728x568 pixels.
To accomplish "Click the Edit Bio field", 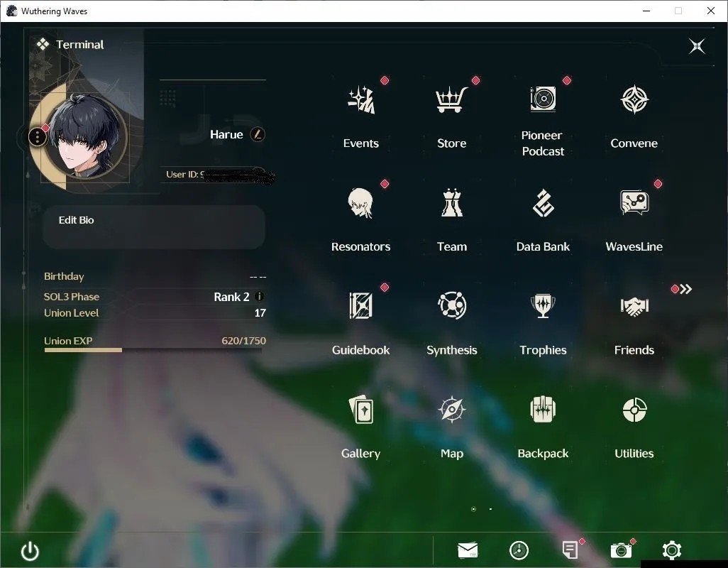I will pyautogui.click(x=154, y=227).
